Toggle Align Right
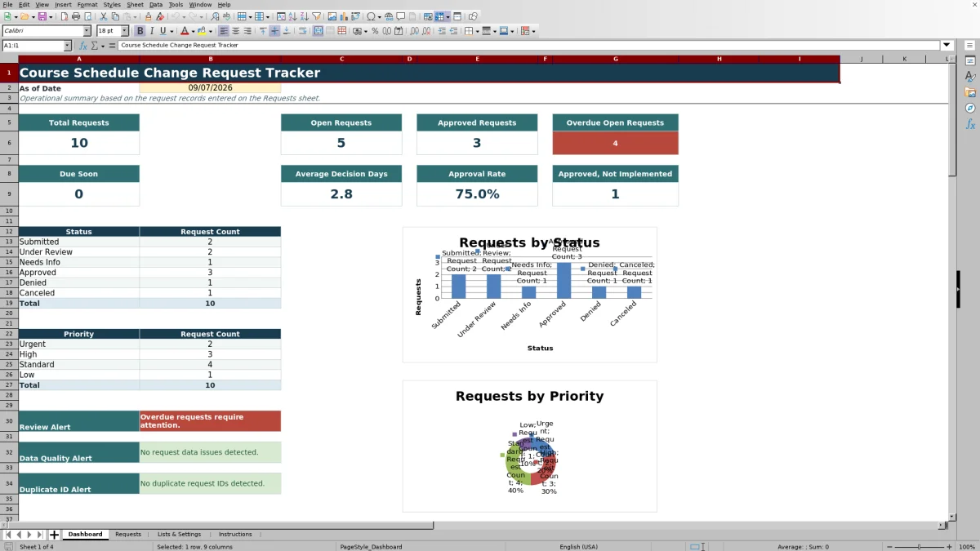The height and width of the screenshot is (551, 980). (247, 31)
